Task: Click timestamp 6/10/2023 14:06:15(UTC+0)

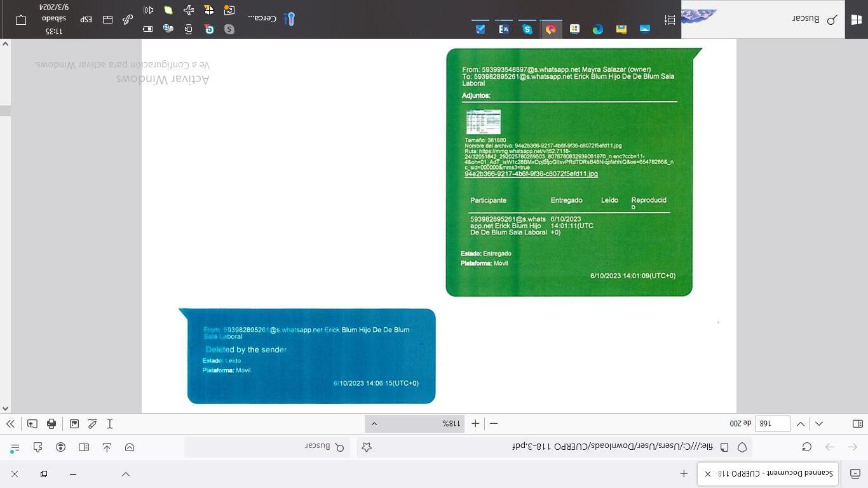Action: click(376, 383)
